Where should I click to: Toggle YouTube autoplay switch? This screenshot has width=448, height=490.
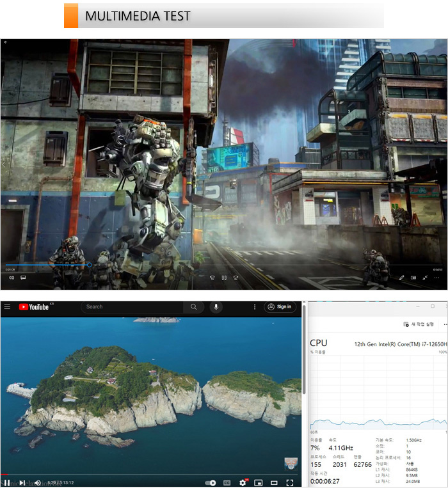tap(211, 483)
